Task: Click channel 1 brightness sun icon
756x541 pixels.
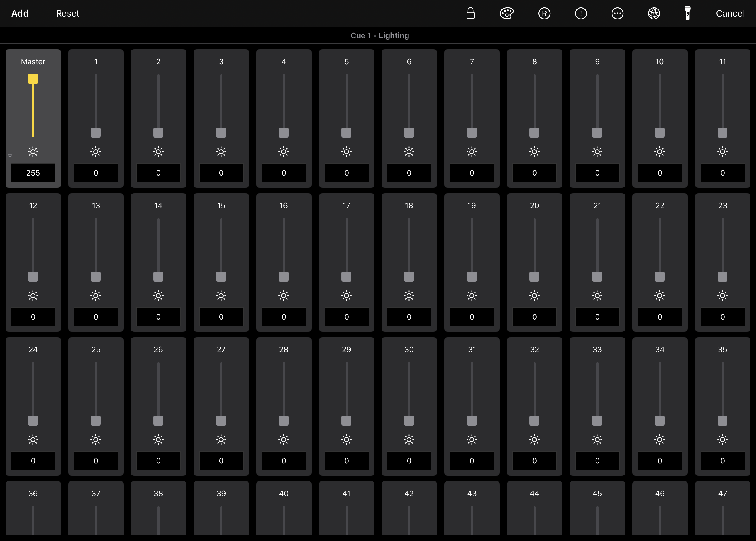Action: tap(96, 152)
